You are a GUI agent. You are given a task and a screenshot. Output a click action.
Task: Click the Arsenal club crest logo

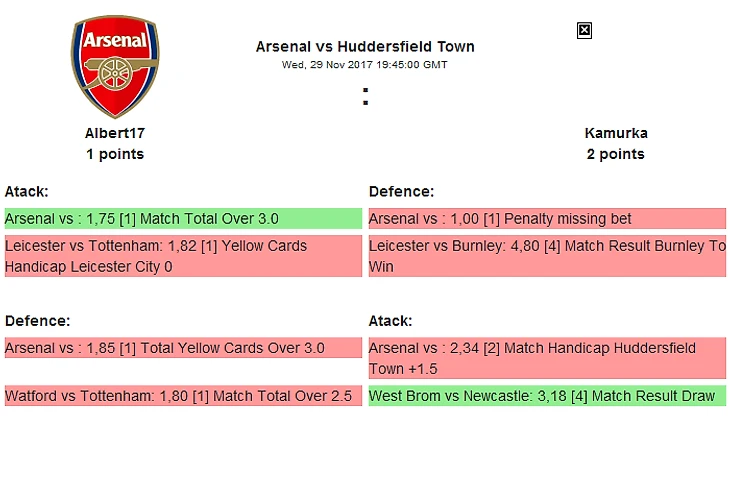(x=115, y=67)
